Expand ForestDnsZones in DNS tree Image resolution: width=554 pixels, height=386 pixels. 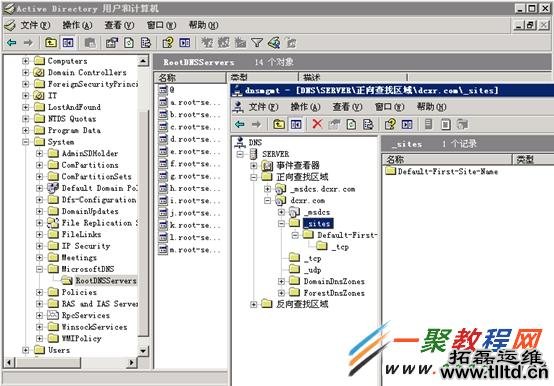coord(281,293)
